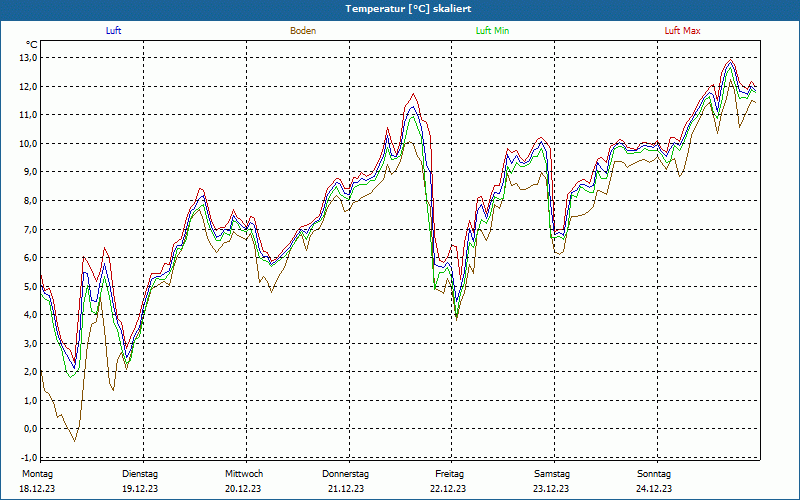Viewport: 800px width, 500px height.
Task: Click the '13,0' y-axis value
Action: point(29,58)
